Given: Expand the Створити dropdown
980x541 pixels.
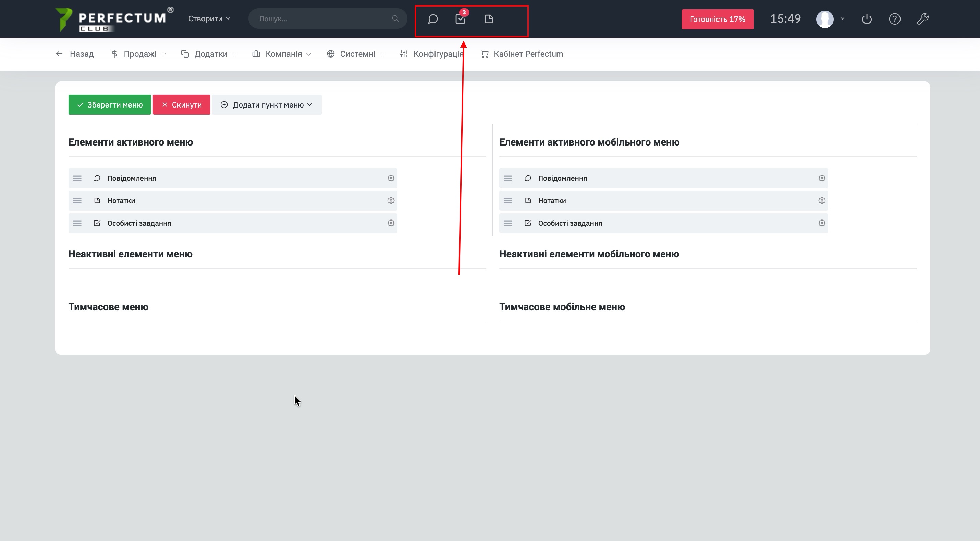Looking at the screenshot, I should pyautogui.click(x=209, y=18).
